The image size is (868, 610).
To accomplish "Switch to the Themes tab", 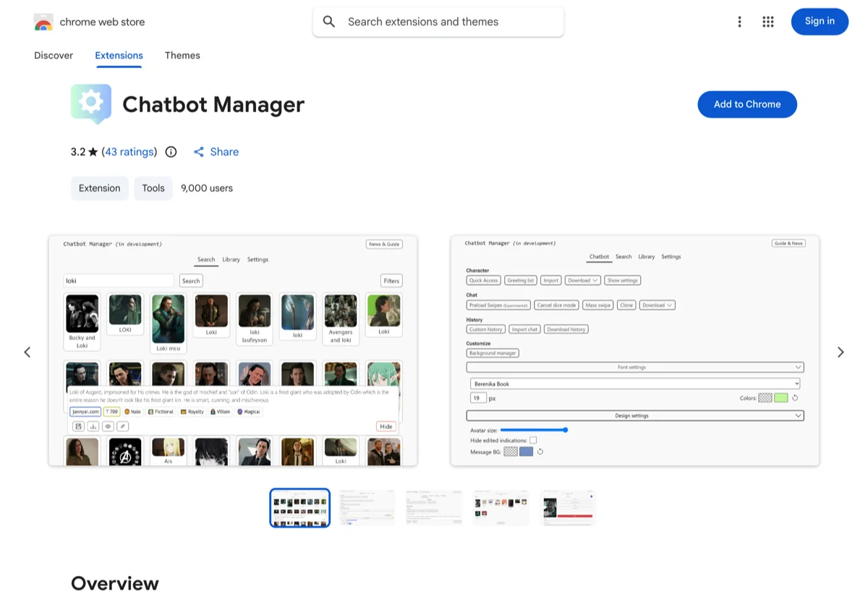I will pos(182,56).
